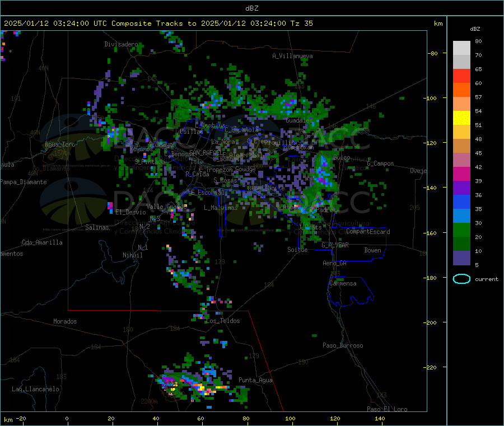The width and height of the screenshot is (504, 426).
Task: Click the 'Cda_Amarilla' map label
Action: 42,242
